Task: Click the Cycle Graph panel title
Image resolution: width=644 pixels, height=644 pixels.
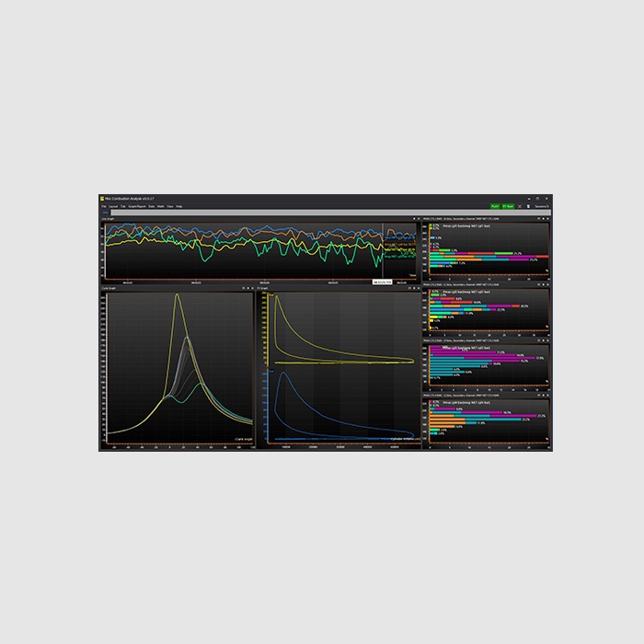Action: (x=109, y=288)
